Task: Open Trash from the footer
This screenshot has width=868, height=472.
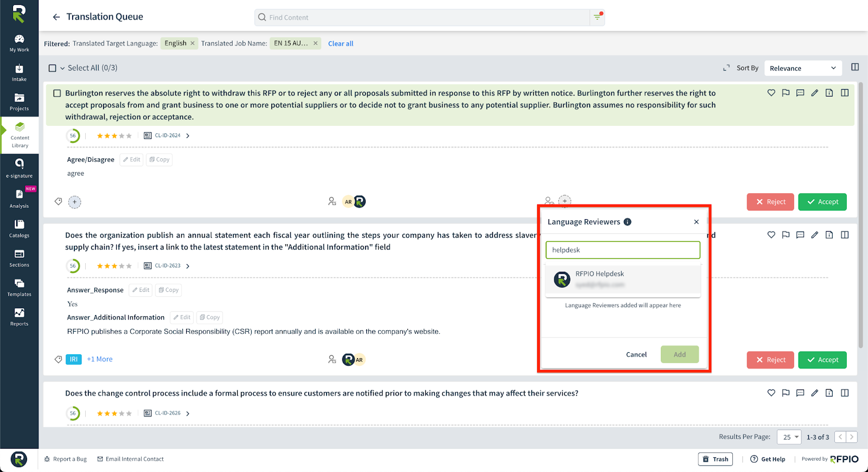Action: click(716, 459)
